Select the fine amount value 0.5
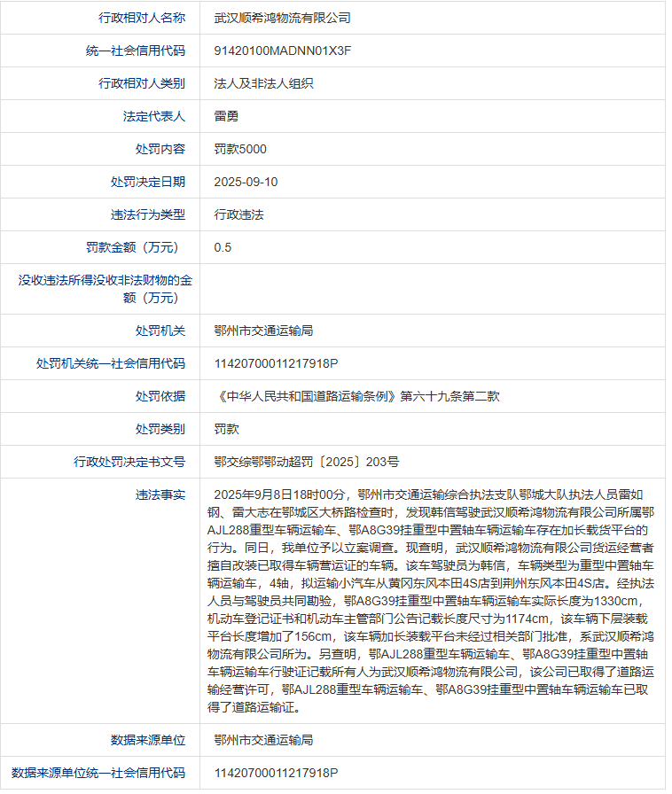This screenshot has height=794, width=672. coord(223,247)
